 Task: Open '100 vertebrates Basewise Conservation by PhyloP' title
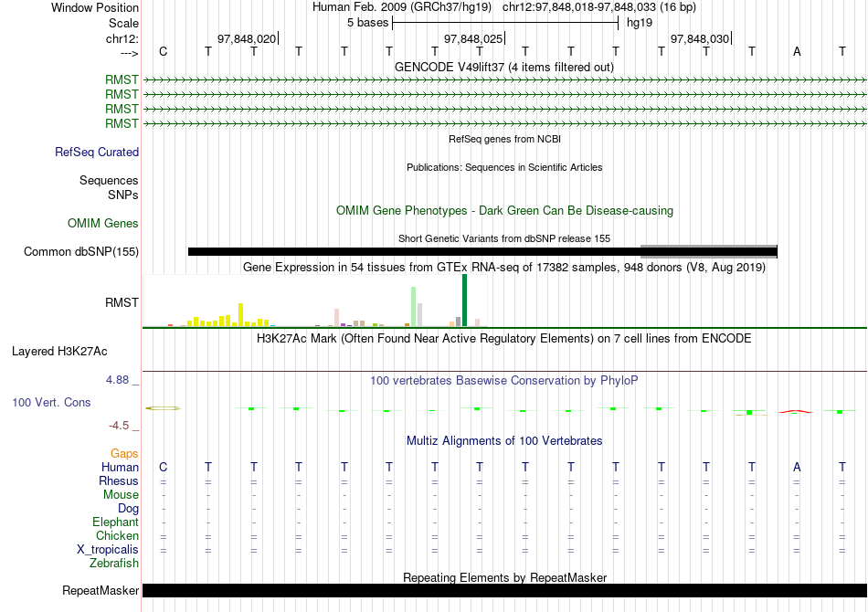[504, 381]
